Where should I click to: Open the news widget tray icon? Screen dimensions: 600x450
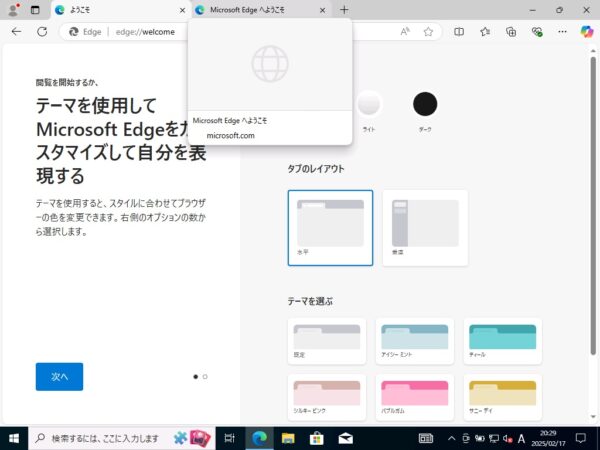pyautogui.click(x=426, y=439)
